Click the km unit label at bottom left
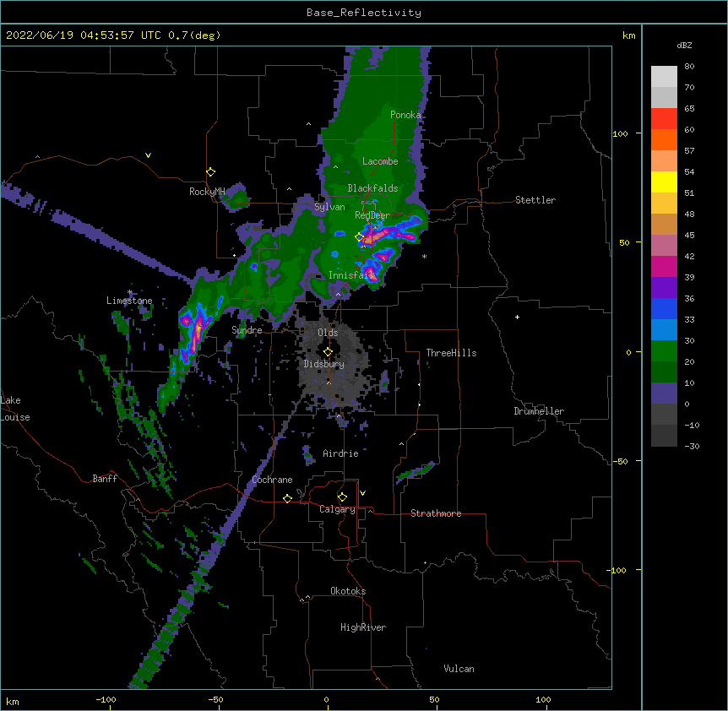Image resolution: width=728 pixels, height=711 pixels. (13, 702)
